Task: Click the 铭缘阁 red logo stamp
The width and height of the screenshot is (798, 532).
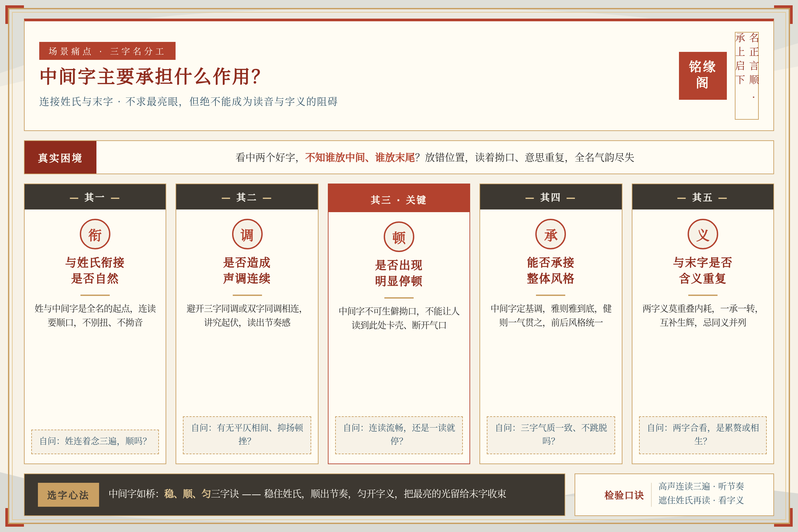Action: tap(703, 76)
